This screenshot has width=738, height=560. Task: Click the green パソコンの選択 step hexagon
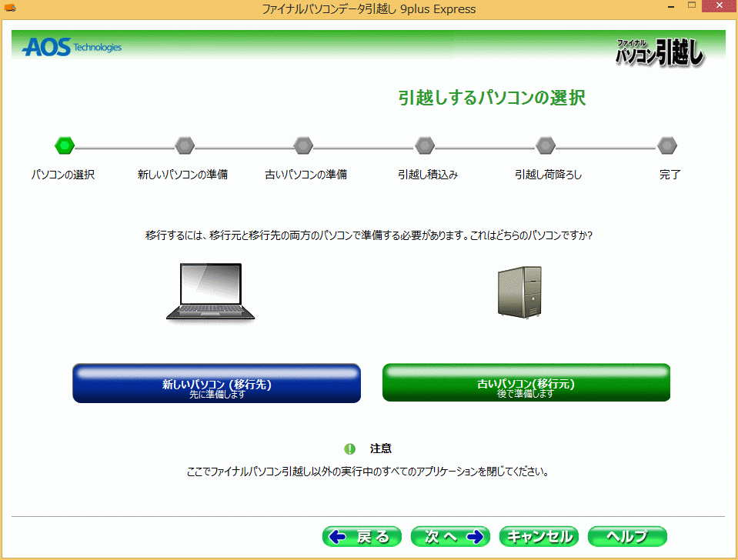click(65, 145)
